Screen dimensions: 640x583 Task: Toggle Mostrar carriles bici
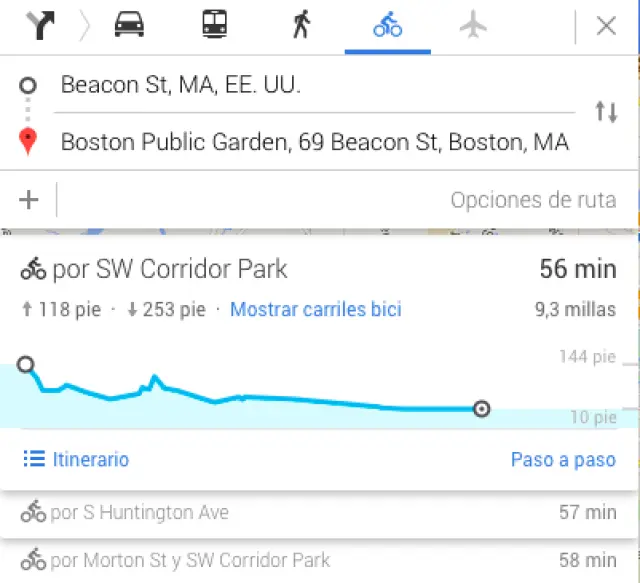click(x=315, y=310)
